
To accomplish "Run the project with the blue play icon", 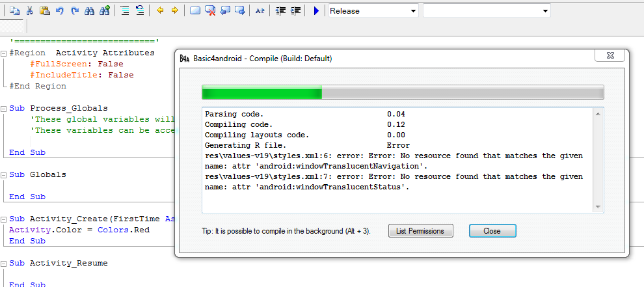I will point(316,11).
